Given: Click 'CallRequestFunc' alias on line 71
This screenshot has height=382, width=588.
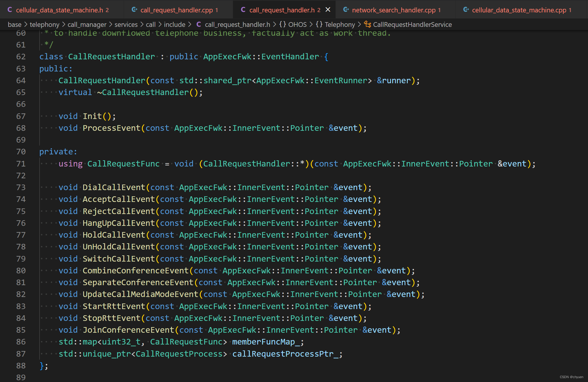Looking at the screenshot, I should coord(123,164).
